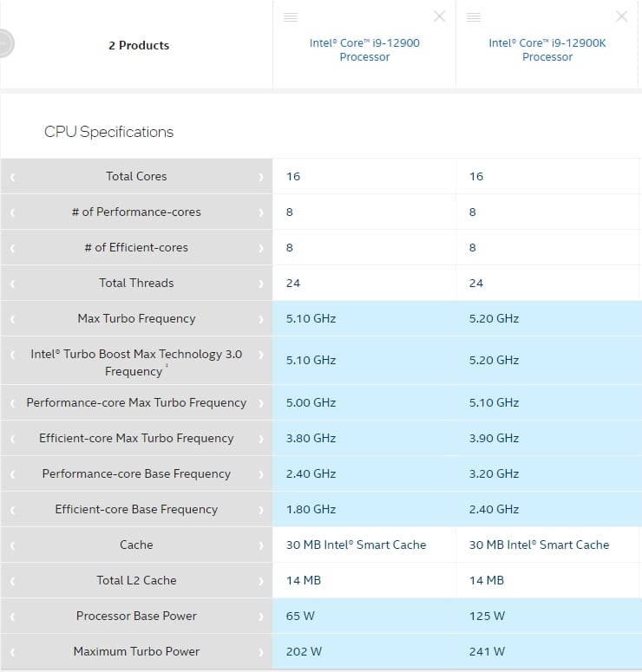Click right arrow on Processor Base Power row

261,617
